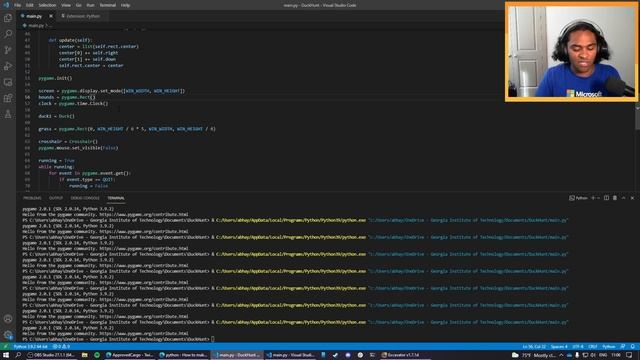Open the Accounts icon in activity bar
The image size is (640, 360).
click(x=8, y=319)
